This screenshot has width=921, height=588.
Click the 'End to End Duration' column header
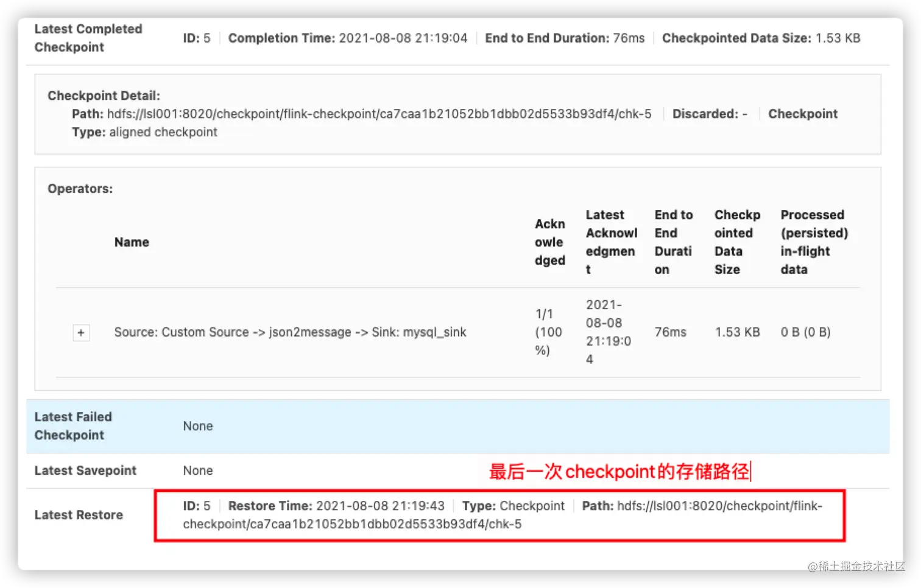674,242
